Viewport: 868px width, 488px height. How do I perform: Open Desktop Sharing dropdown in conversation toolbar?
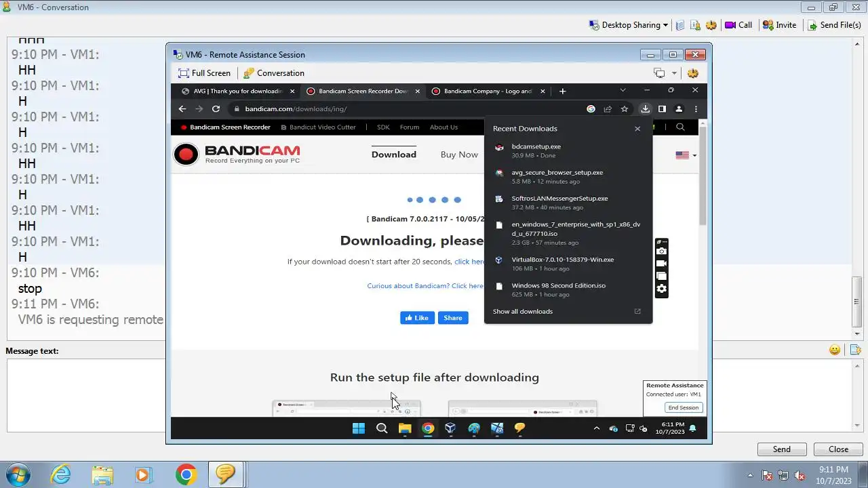tap(628, 25)
